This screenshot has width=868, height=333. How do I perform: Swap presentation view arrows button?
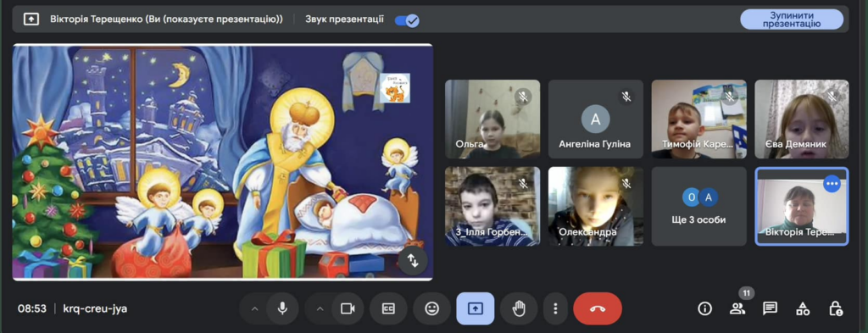[413, 260]
